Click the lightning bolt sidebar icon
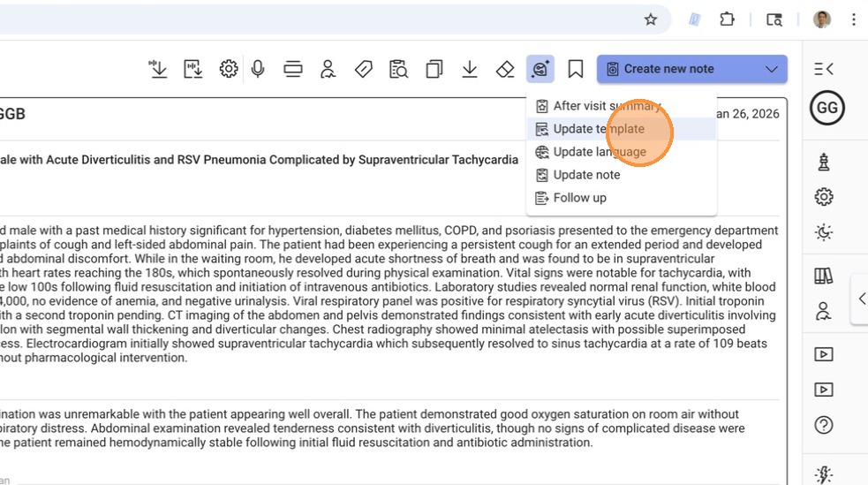Screen dimensions: 868x485 (x=824, y=474)
